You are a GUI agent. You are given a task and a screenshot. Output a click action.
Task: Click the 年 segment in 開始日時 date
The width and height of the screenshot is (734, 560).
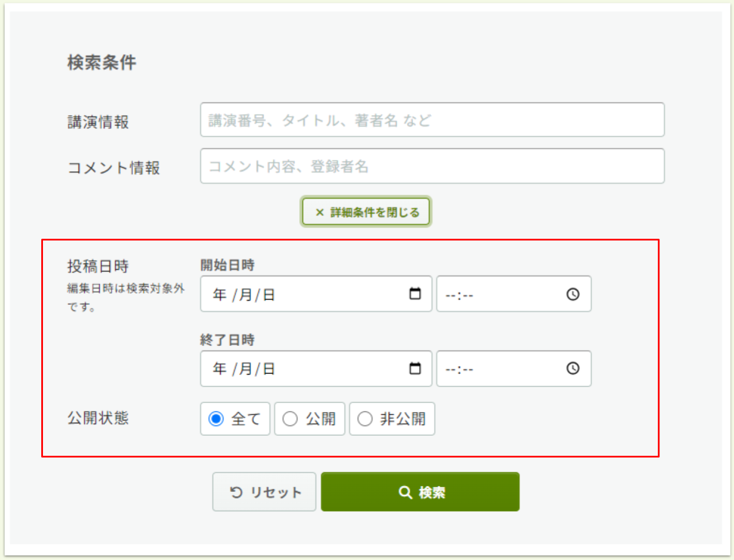tap(219, 295)
